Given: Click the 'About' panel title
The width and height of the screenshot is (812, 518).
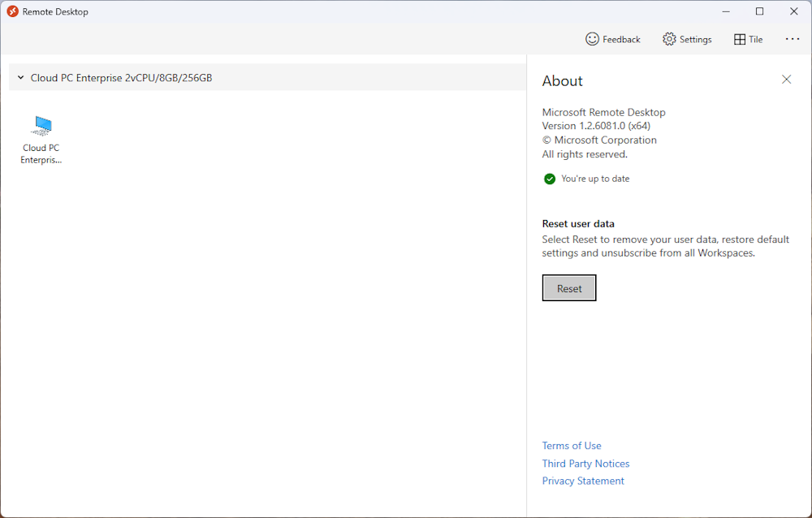Looking at the screenshot, I should (x=563, y=81).
